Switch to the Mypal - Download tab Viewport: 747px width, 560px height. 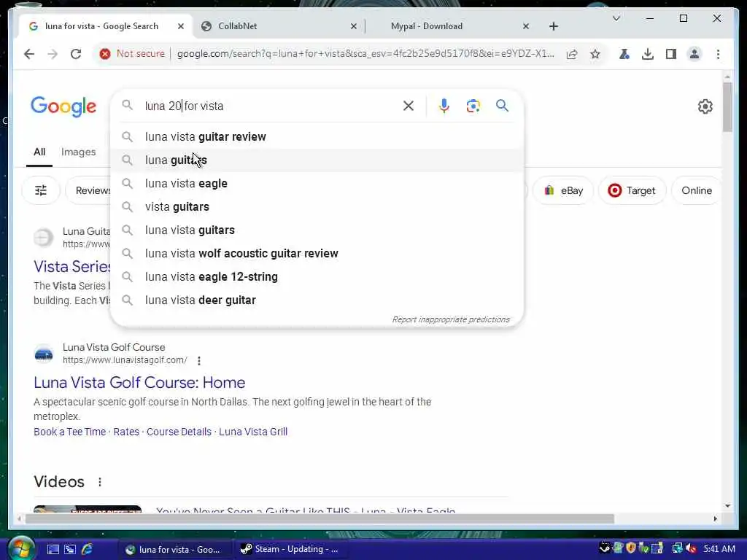coord(450,26)
